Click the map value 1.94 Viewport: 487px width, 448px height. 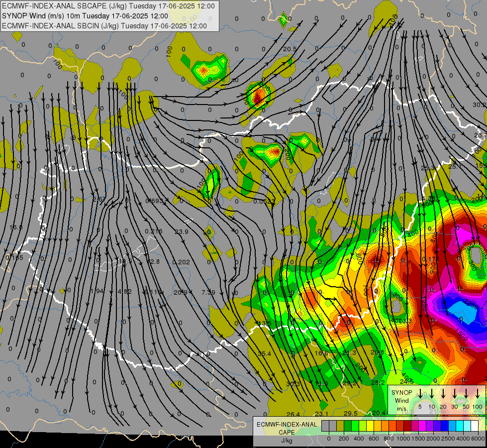click(97, 291)
